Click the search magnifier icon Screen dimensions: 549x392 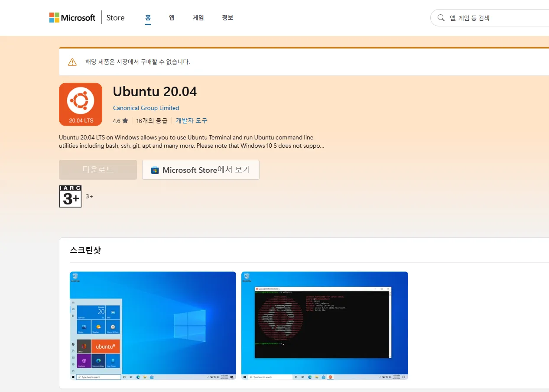441,18
